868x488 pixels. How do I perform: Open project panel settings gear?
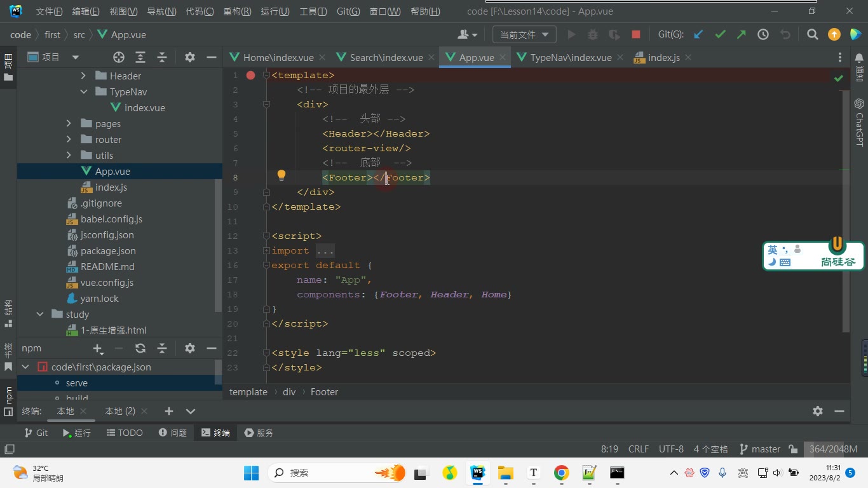pyautogui.click(x=189, y=57)
